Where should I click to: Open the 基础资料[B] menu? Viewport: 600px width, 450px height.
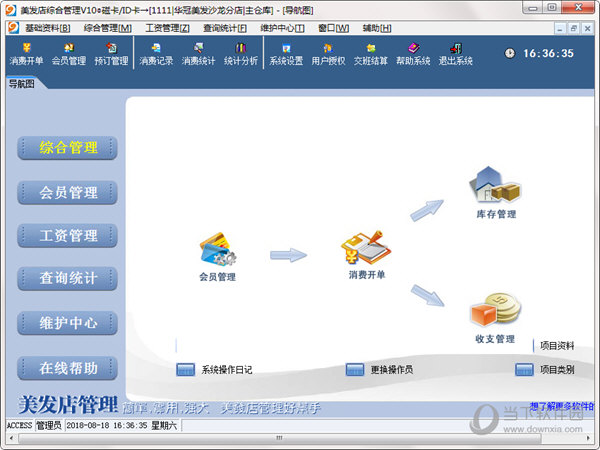(48, 28)
